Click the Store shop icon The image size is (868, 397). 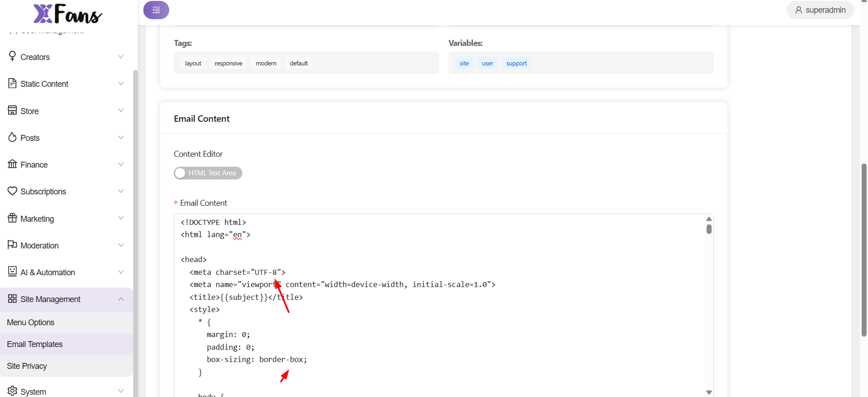tap(12, 110)
